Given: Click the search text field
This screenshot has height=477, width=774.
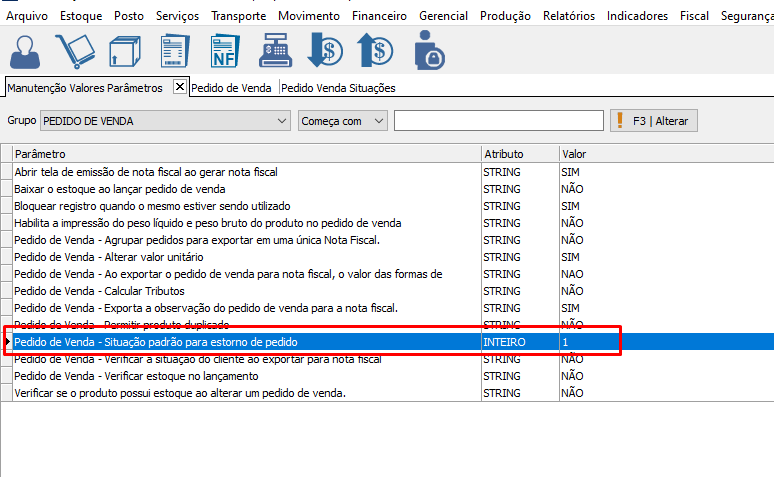Looking at the screenshot, I should click(498, 121).
